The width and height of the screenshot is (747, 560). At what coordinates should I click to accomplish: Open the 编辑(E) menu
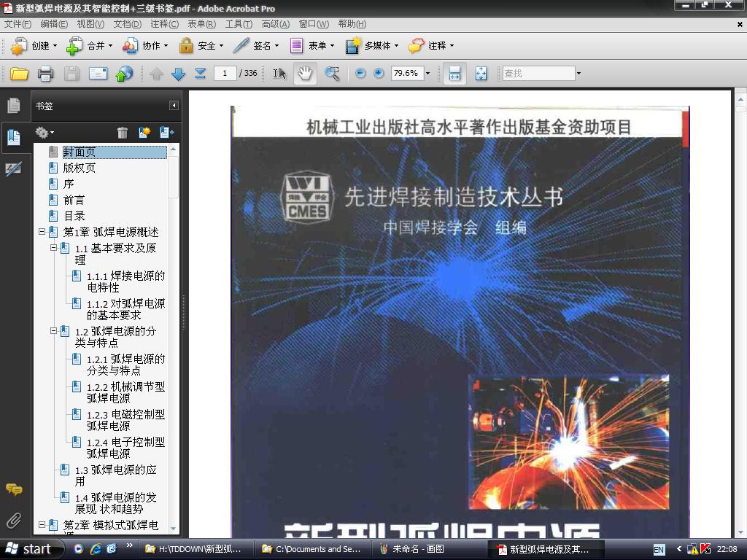click(x=54, y=24)
